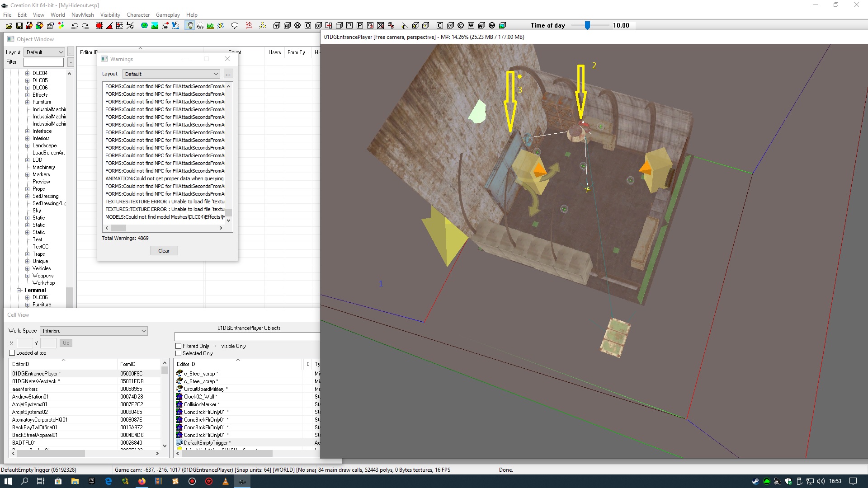Open the World Space Interiors dropdown
Image resolution: width=868 pixels, height=488 pixels.
pos(94,331)
